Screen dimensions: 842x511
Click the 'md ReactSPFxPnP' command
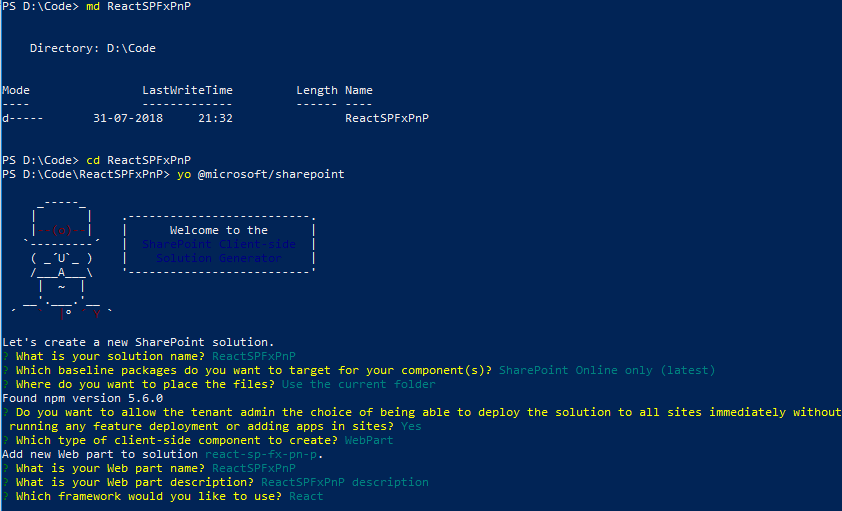pyautogui.click(x=138, y=6)
